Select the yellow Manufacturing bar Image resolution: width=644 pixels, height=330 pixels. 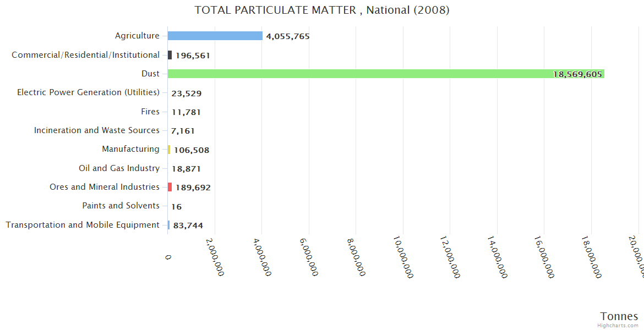(x=169, y=150)
